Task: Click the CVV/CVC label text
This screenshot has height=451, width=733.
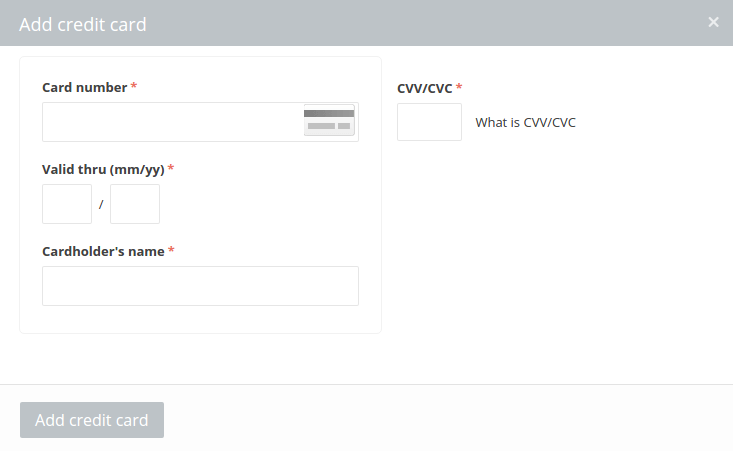Action: (424, 88)
